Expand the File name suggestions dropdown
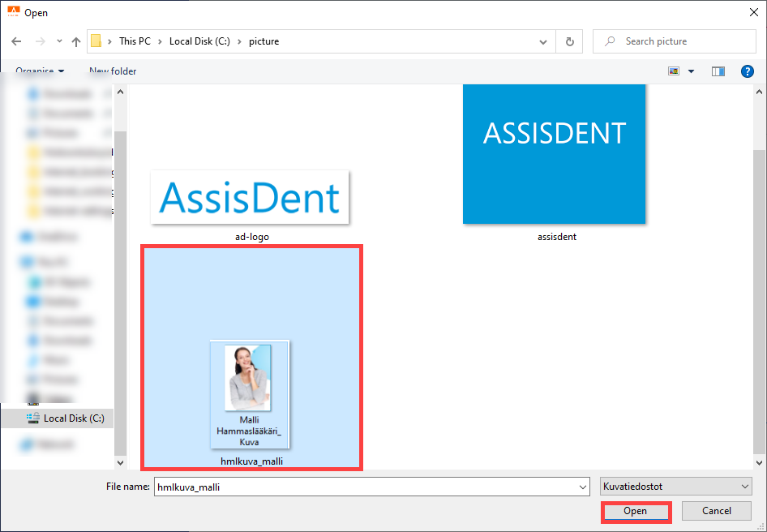The width and height of the screenshot is (767, 532). [583, 487]
